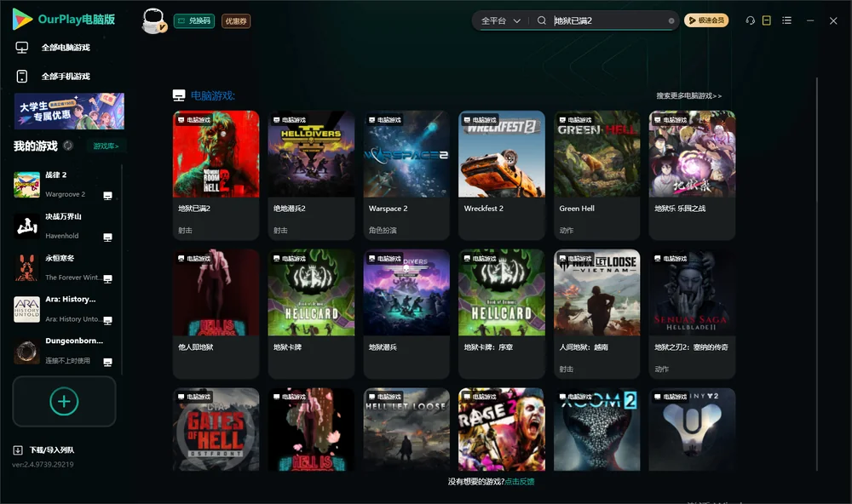Open Destiny 2 game card
The width and height of the screenshot is (852, 504).
pos(692,429)
